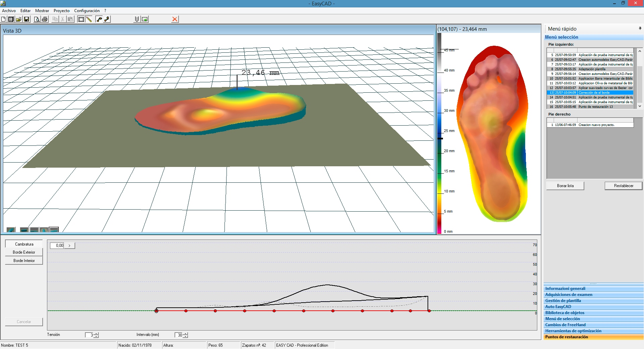This screenshot has height=349, width=644.
Task: Select the pencil drawing tool
Action: 89,19
